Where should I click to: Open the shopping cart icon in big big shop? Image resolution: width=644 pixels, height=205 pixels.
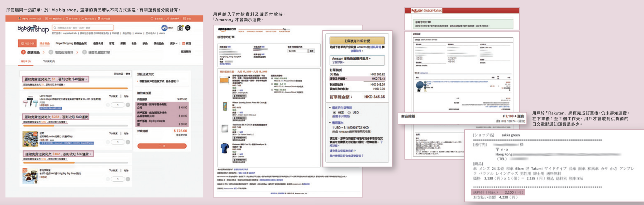coord(180,28)
